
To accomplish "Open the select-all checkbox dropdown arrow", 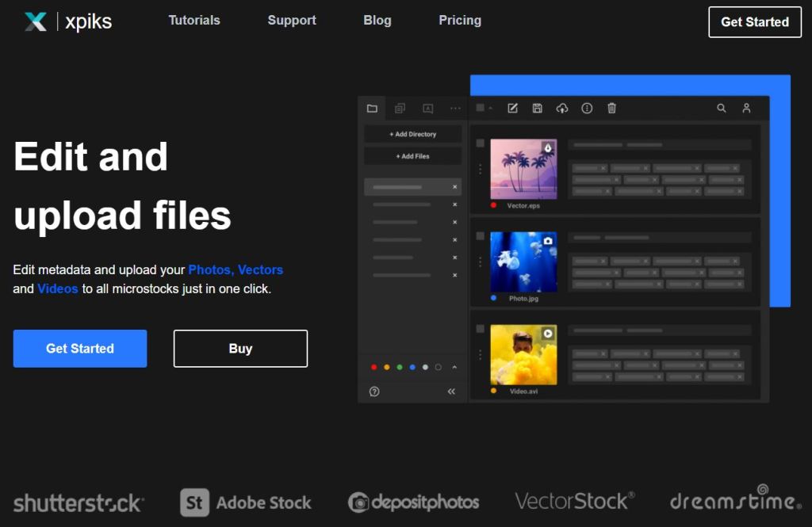I will (490, 109).
